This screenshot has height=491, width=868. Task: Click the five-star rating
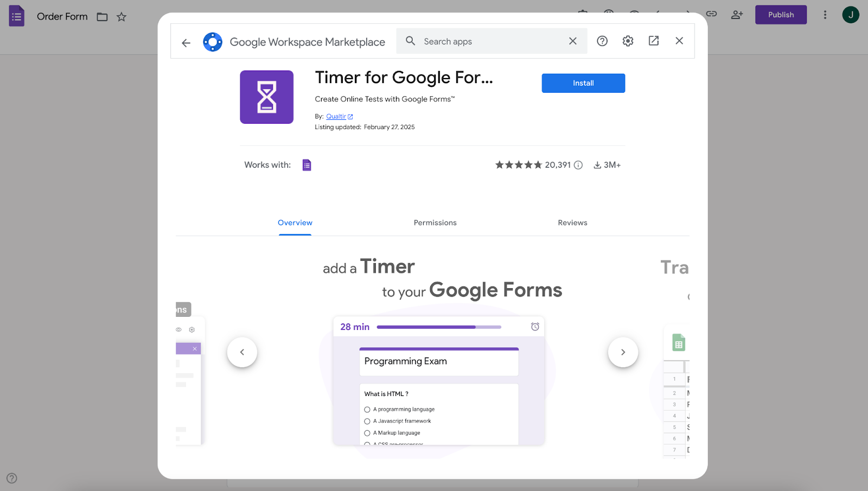519,165
